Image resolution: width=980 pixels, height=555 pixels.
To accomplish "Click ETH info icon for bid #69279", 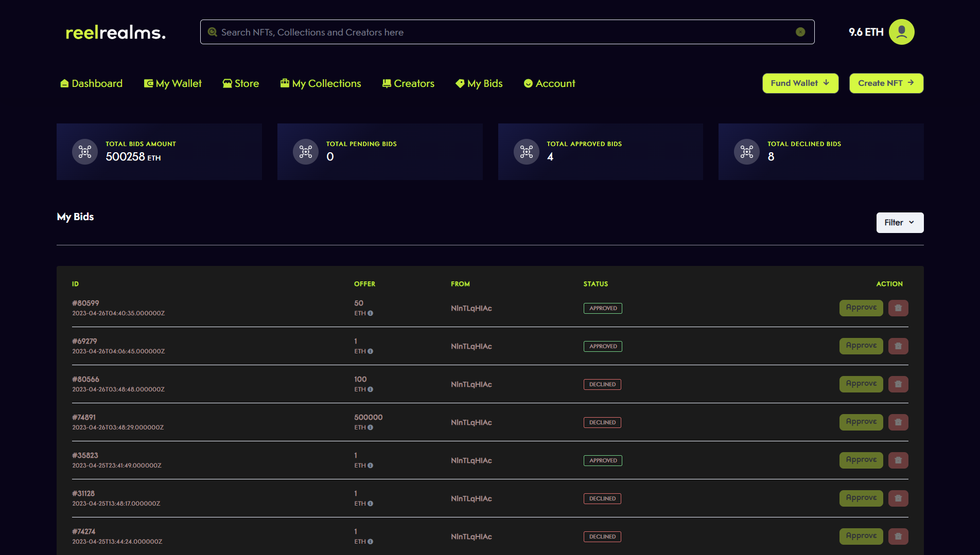I will pos(370,351).
